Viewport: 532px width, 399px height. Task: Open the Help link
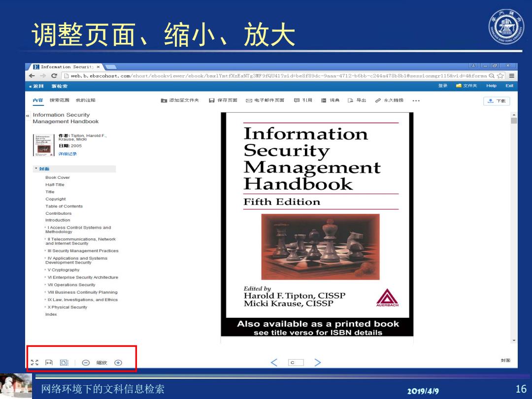(491, 86)
